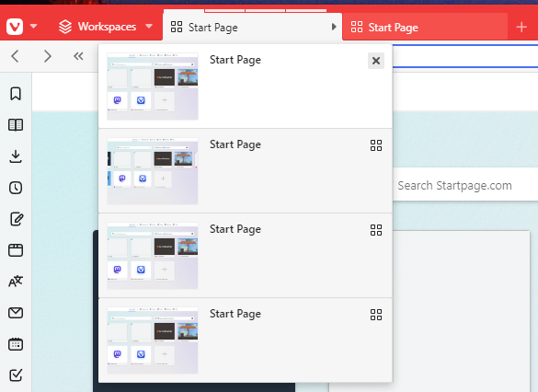Open the Translate panel icon
This screenshot has width=538, height=392.
16,282
